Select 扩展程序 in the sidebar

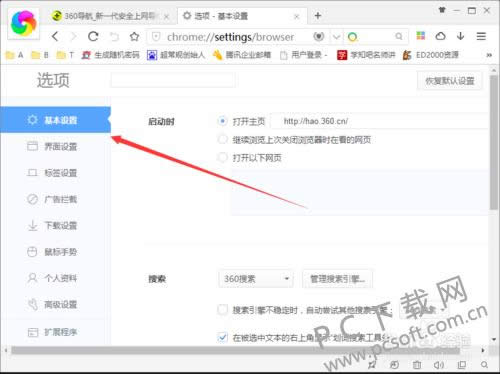click(55, 332)
